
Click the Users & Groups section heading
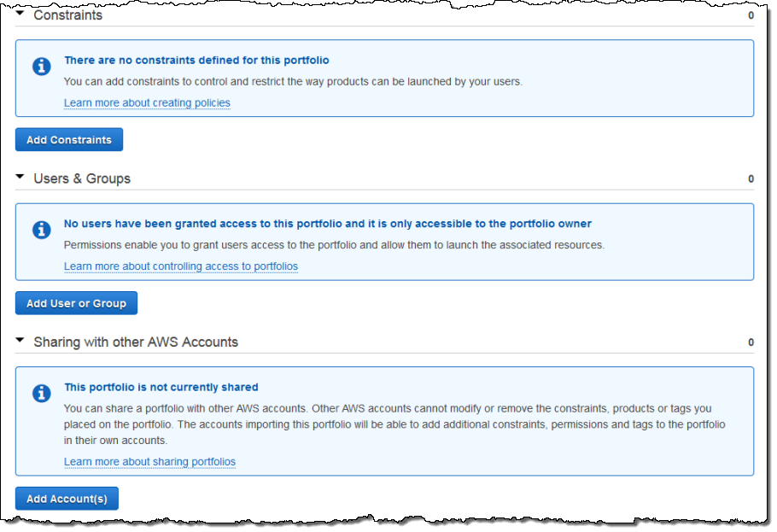82,178
